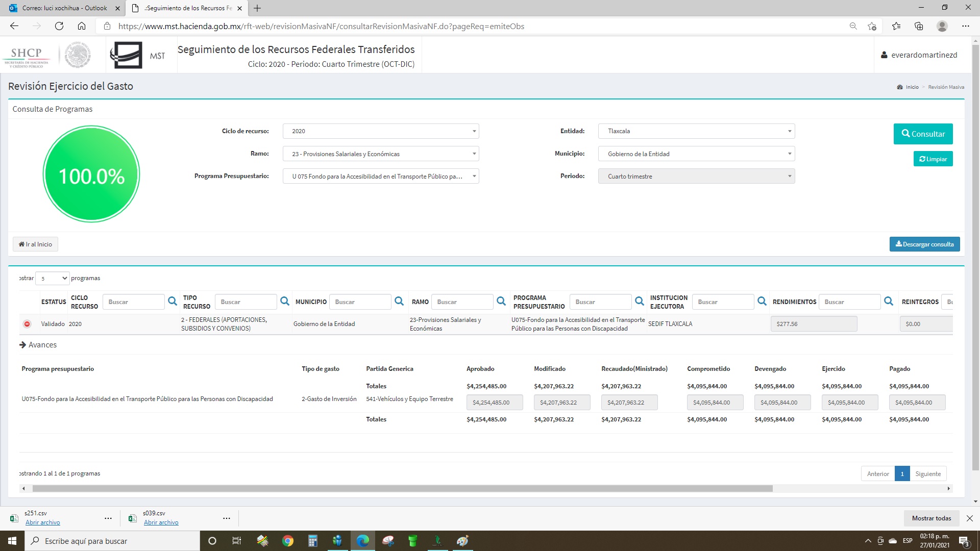Click the search icon beside the MUNICIPIO filter
Image resolution: width=980 pixels, height=551 pixels.
(399, 302)
